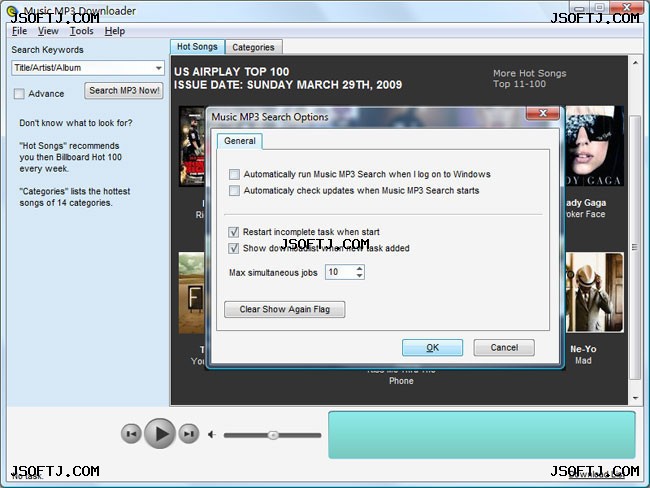Open the Help menu
650x488 pixels.
[x=114, y=31]
